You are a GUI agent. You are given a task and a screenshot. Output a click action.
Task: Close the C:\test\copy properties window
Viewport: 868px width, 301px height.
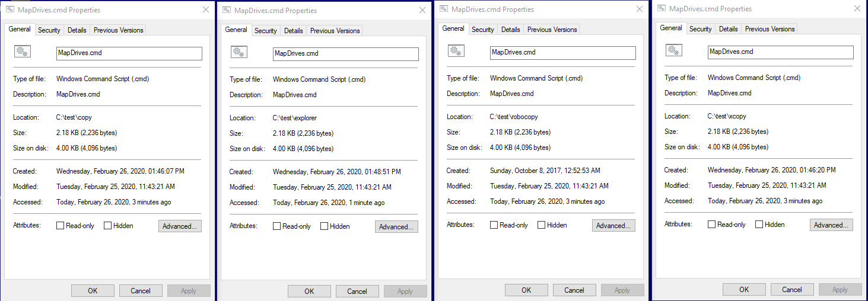205,10
